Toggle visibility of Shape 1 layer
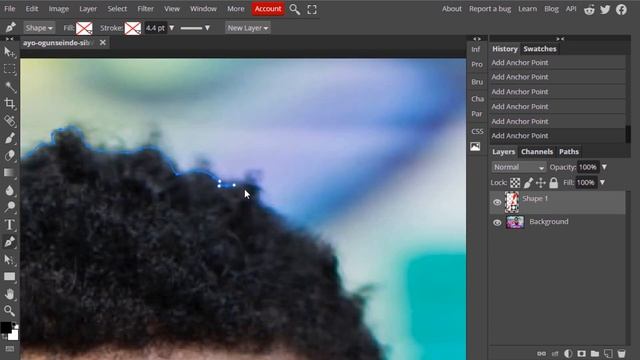This screenshot has width=640, height=360. [497, 202]
